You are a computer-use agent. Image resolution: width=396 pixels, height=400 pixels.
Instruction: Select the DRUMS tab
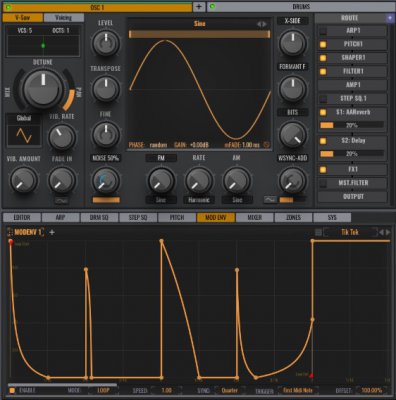[x=301, y=7]
